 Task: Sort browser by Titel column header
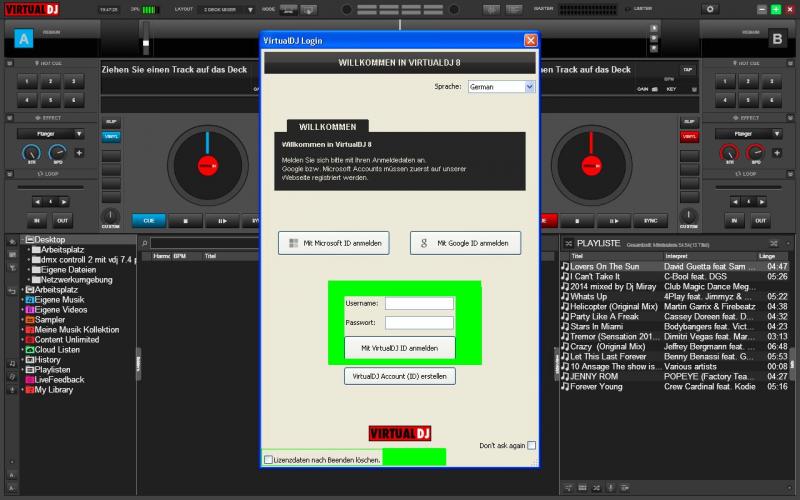tap(210, 256)
